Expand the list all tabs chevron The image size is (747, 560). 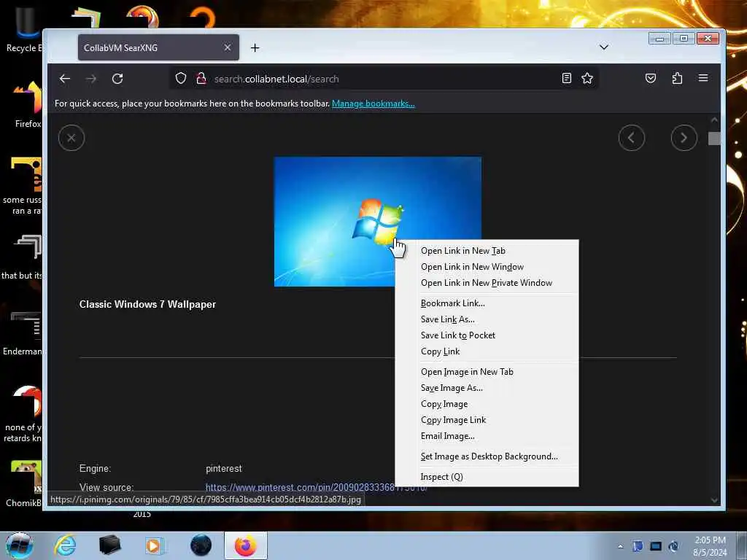603,47
